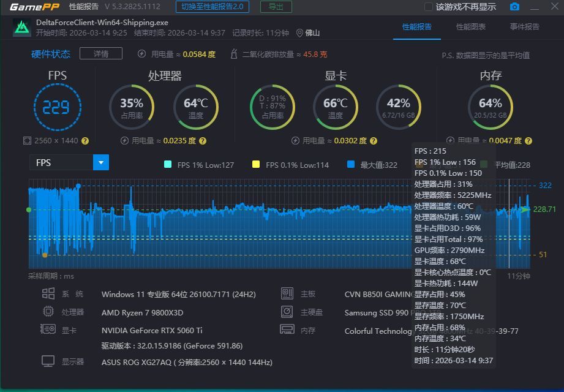Click the lightning icon beside CPU 0.0235 度

coord(124,141)
